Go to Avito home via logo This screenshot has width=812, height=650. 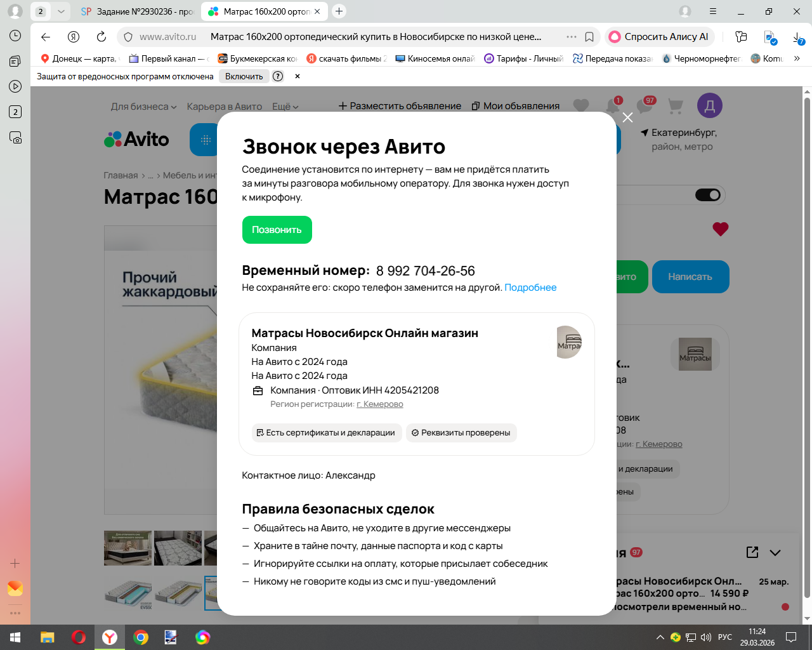137,140
